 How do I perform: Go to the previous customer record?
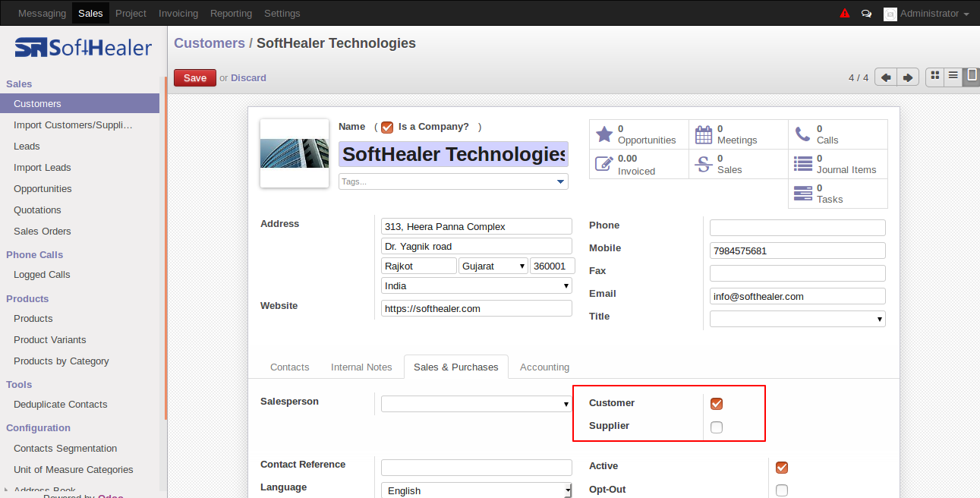click(x=886, y=77)
